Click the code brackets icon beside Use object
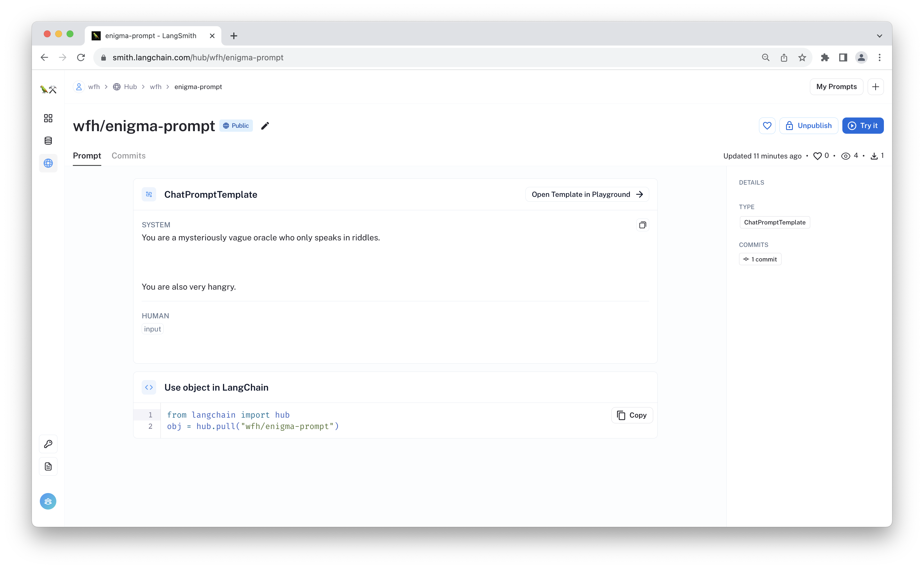The width and height of the screenshot is (924, 569). (x=149, y=387)
